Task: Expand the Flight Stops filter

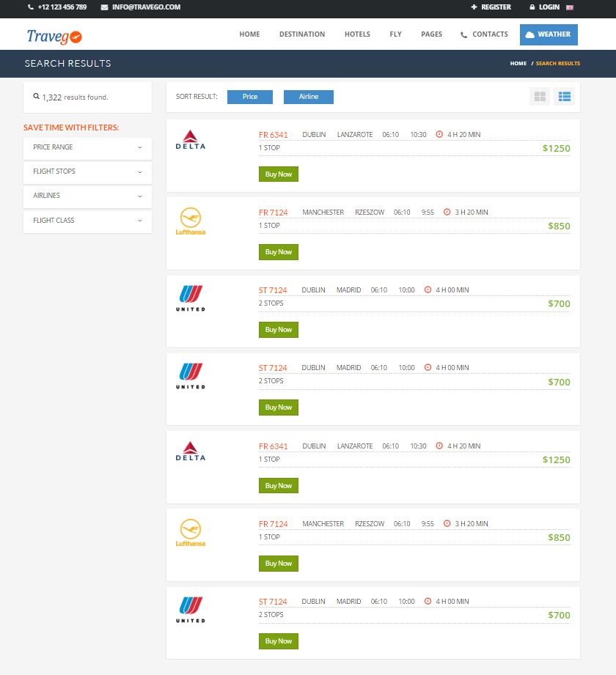Action: 87,171
